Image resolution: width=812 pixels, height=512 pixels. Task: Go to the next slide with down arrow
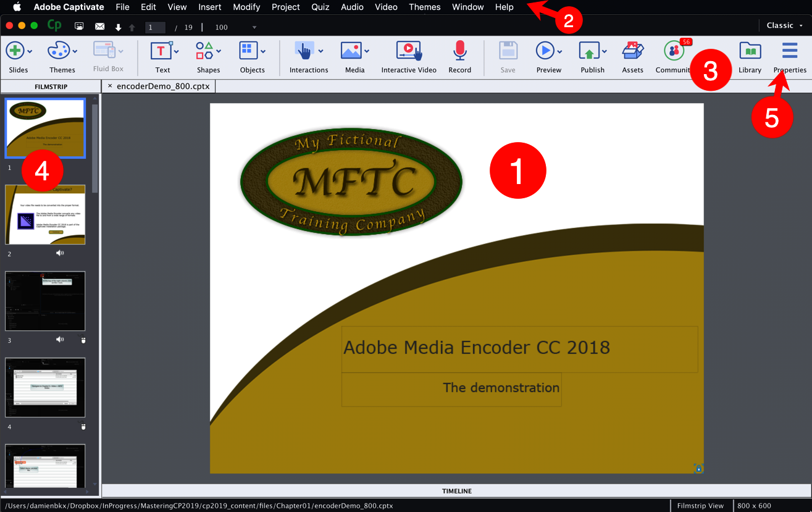(x=118, y=27)
